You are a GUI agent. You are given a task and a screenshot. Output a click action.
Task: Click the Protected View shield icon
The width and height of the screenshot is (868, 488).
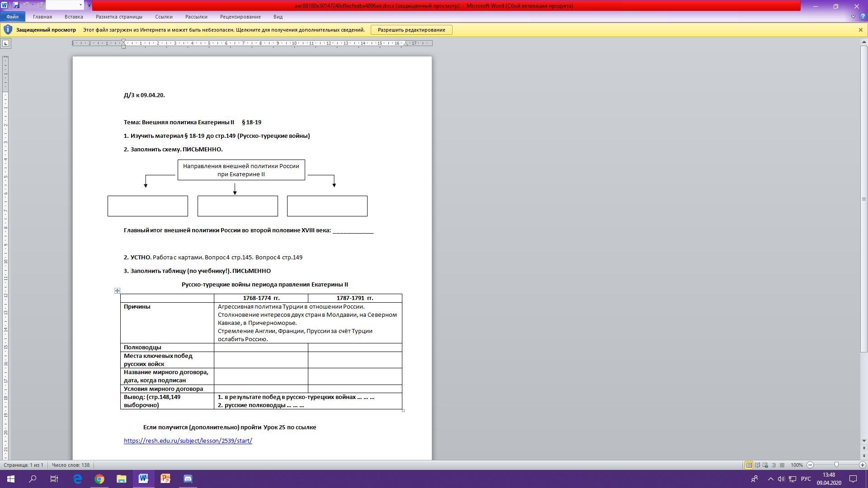(x=8, y=30)
